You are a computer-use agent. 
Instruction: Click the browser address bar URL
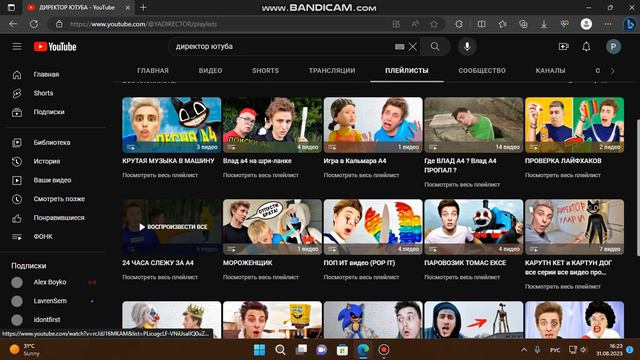143,24
